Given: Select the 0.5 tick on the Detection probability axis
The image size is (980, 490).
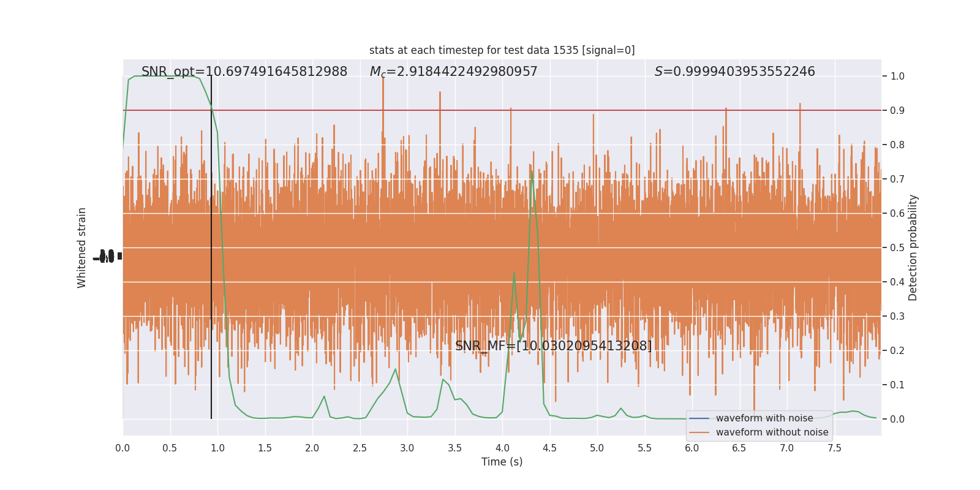Looking at the screenshot, I should tap(897, 247).
